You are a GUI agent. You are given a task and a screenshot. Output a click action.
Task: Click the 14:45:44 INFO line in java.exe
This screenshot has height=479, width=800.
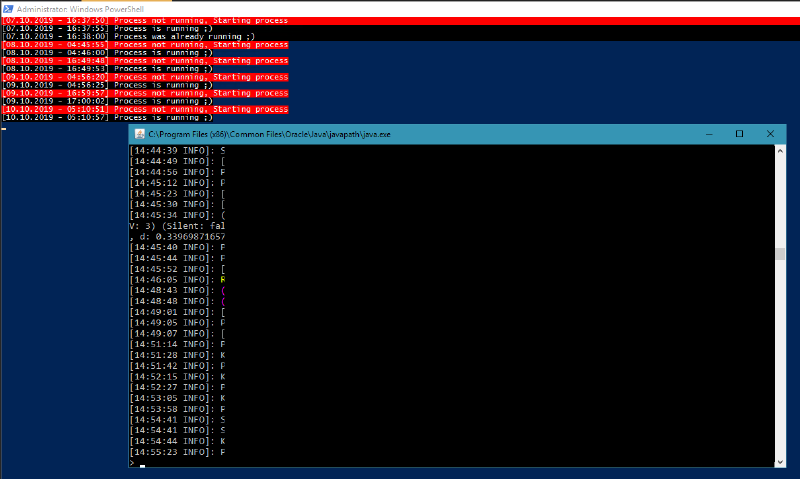point(177,258)
